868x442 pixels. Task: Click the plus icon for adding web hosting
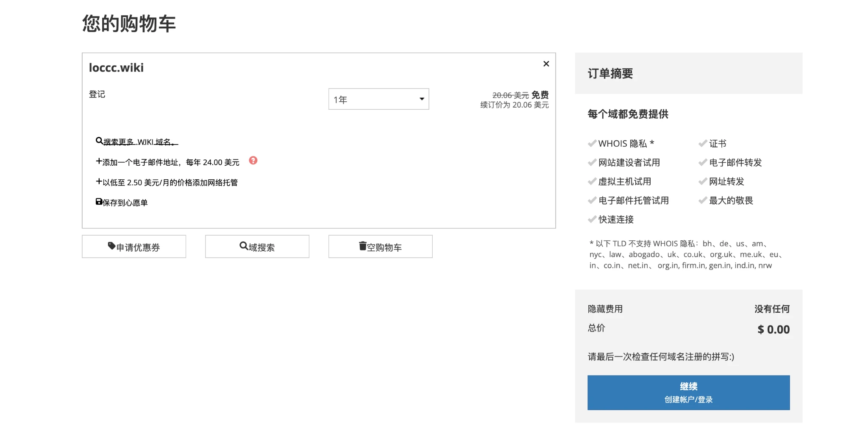click(x=99, y=181)
